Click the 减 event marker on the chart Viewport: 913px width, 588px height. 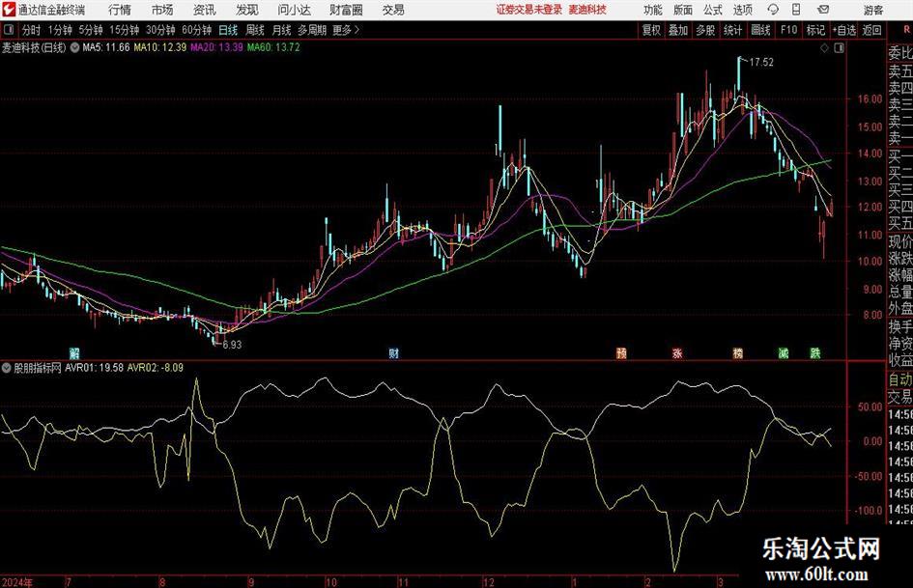784,353
